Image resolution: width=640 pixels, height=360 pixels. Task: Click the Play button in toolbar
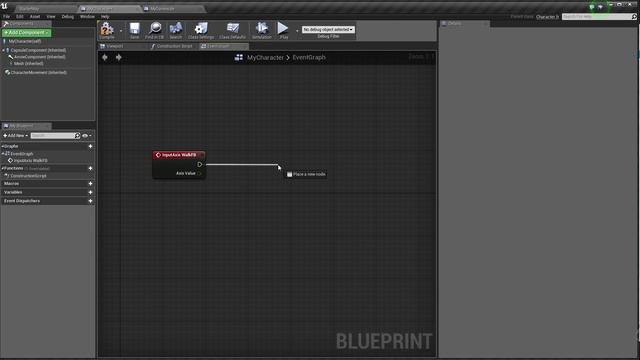(283, 30)
